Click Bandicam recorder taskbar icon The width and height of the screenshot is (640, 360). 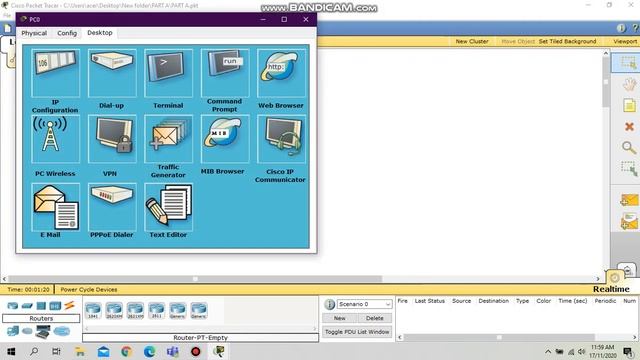click(196, 351)
